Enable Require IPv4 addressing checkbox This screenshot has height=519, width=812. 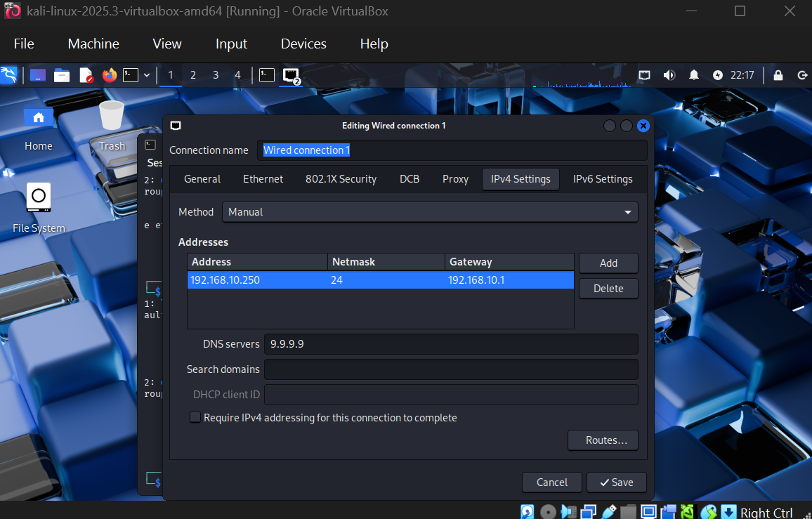click(x=195, y=418)
